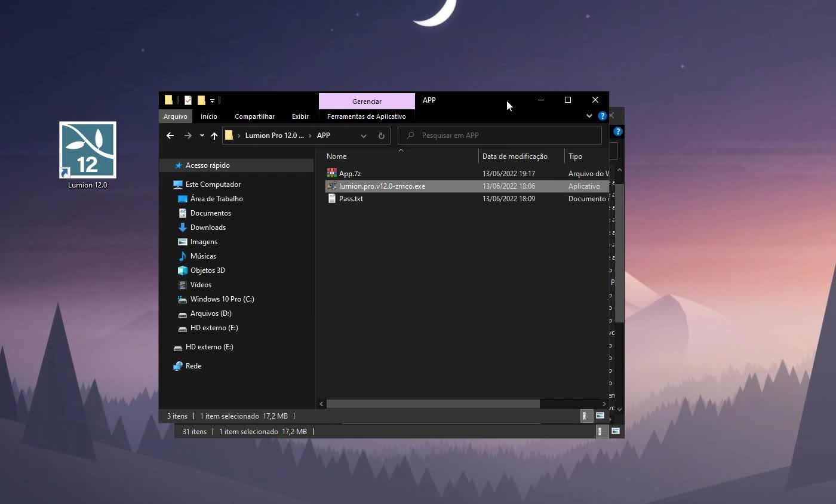
Task: Click the Gerenciar contextual tab header
Action: coord(367,101)
